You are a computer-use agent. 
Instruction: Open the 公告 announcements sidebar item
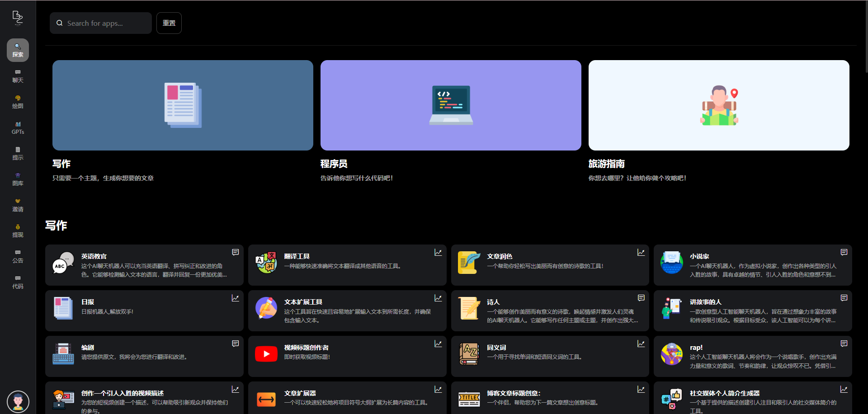[18, 256]
